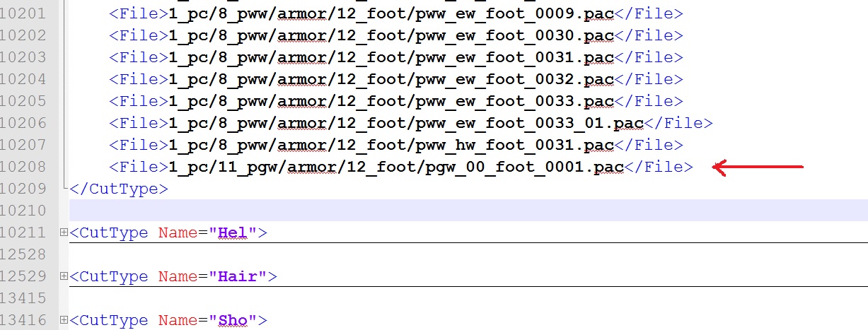This screenshot has width=868, height=330.
Task: Click line number 10208 in the margin
Action: 25,167
